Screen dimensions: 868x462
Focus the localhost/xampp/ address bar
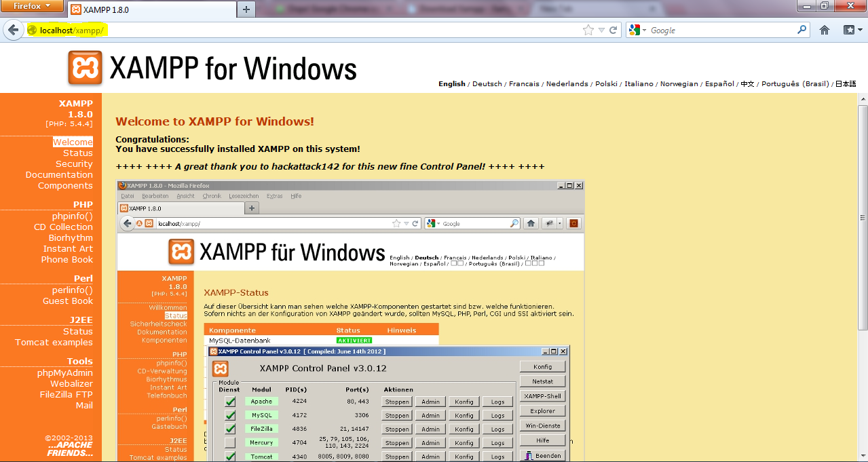(x=305, y=31)
